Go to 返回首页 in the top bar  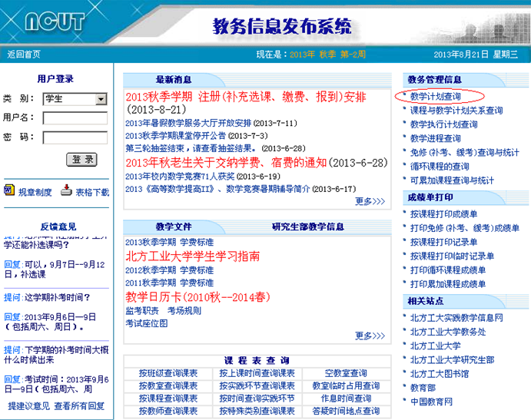tap(24, 55)
